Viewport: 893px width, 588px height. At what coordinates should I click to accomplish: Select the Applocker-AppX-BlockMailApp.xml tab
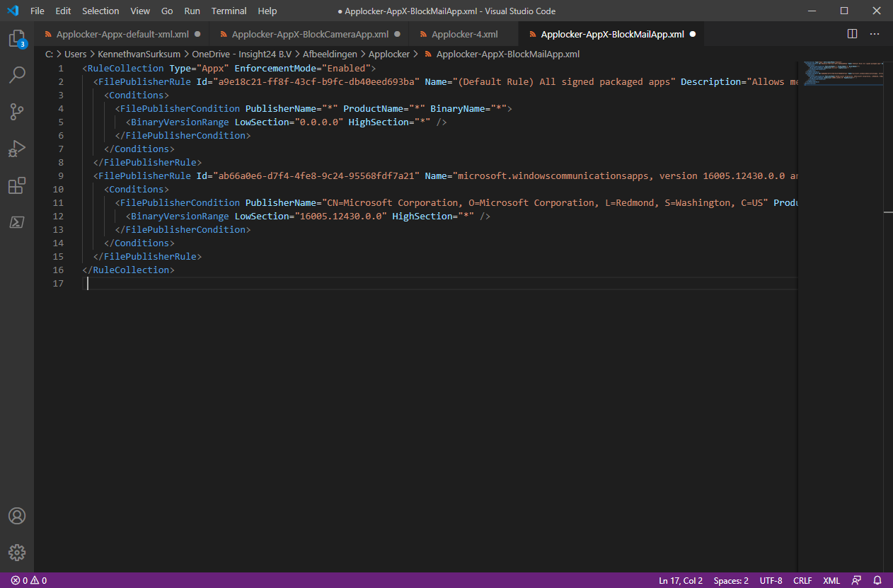[x=611, y=34]
